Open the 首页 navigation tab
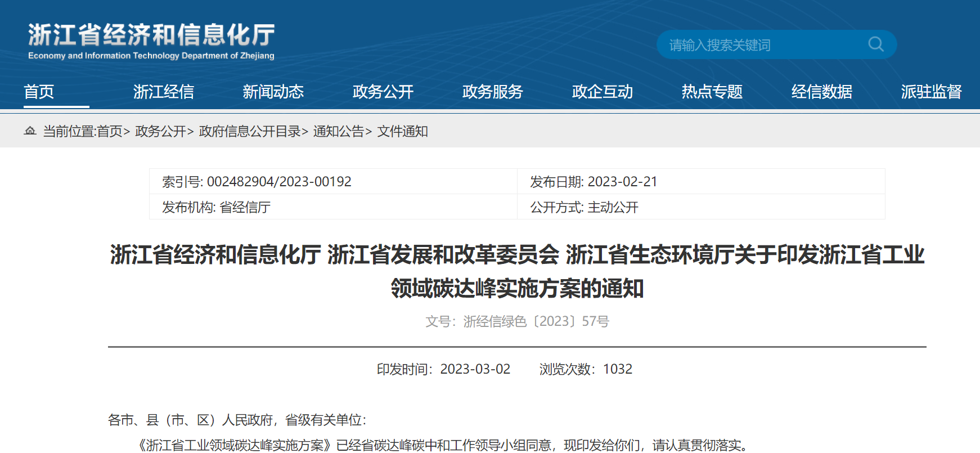 (39, 92)
